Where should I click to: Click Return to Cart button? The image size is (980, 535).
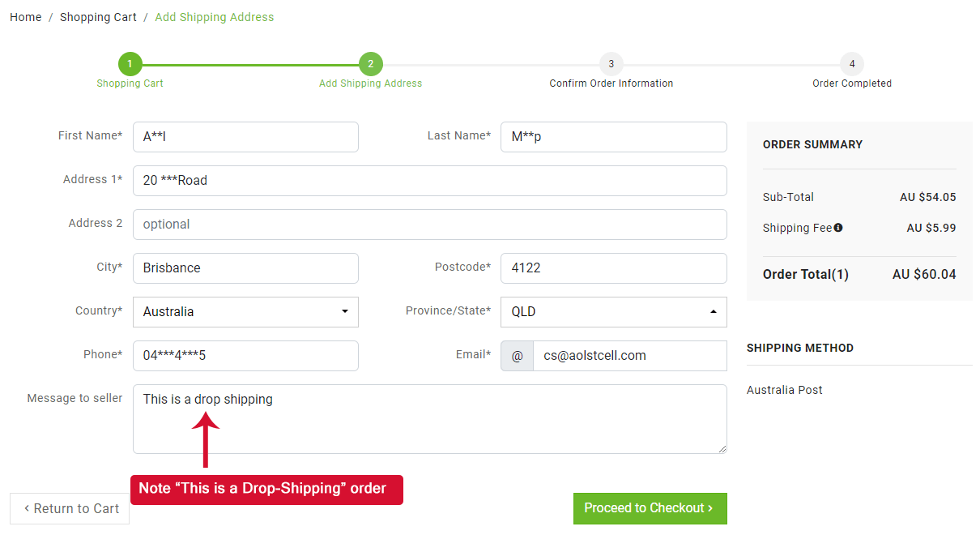[70, 509]
